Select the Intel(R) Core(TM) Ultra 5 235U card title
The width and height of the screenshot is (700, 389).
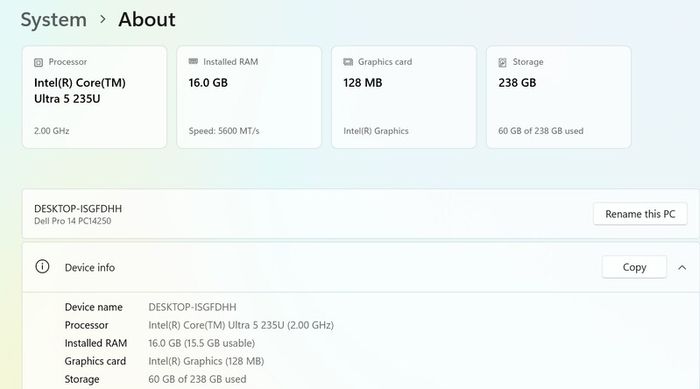[80, 91]
